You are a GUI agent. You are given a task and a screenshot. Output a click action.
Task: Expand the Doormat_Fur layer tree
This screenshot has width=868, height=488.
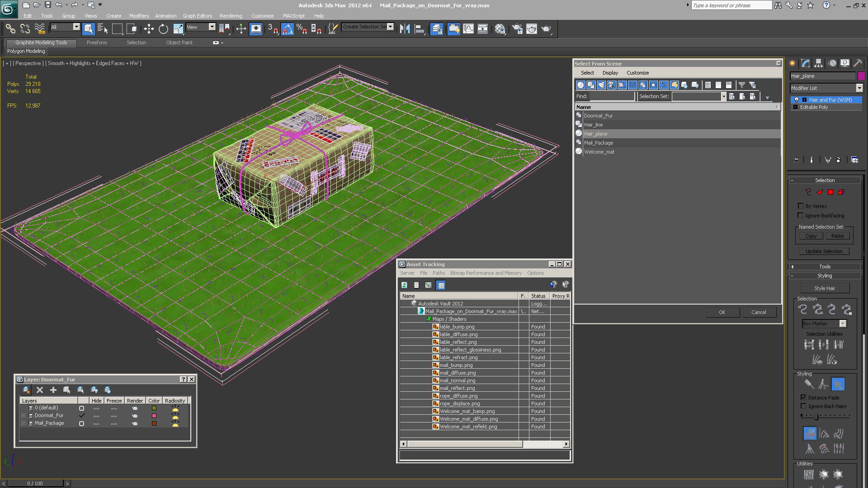tap(24, 416)
